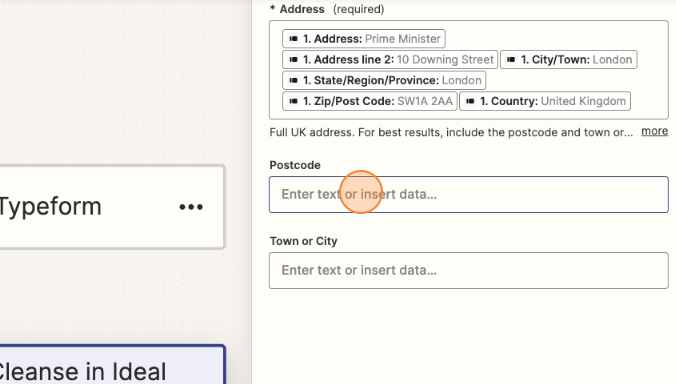Select the 'State/Region/Province: London' pill
Viewport: 676px width, 385px height.
pyautogui.click(x=384, y=80)
